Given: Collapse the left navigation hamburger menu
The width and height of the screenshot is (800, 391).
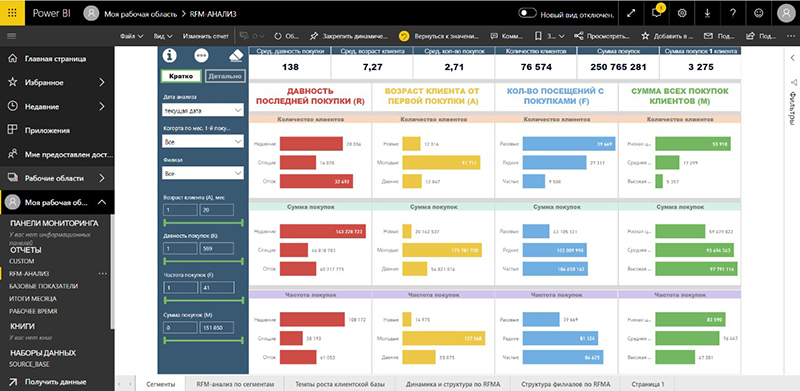Looking at the screenshot, I should (x=12, y=36).
